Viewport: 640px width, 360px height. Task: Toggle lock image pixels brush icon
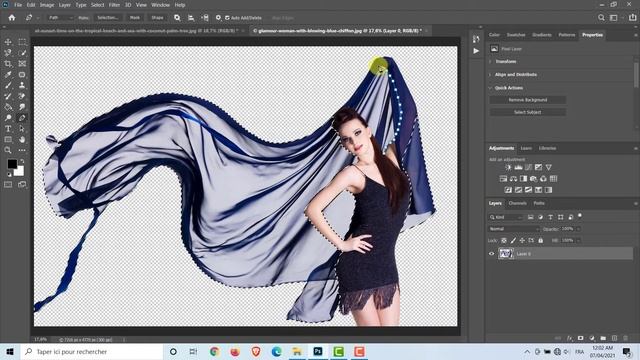[513, 240]
